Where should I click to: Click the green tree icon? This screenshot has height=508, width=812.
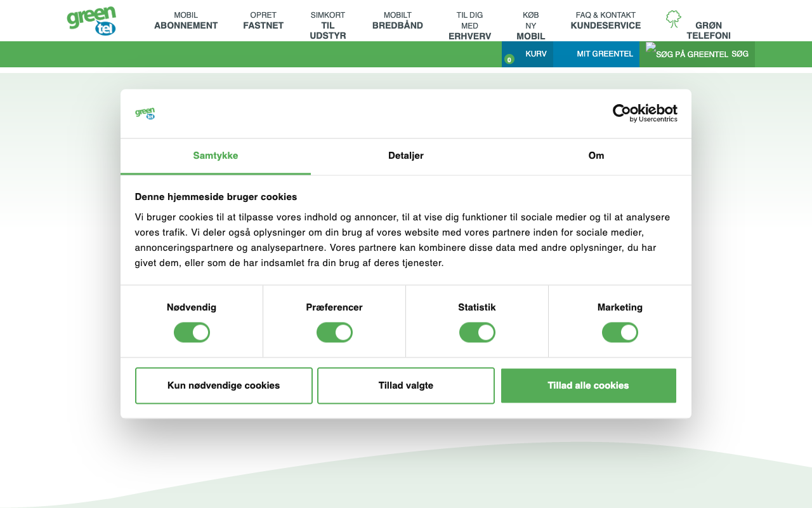click(x=673, y=19)
